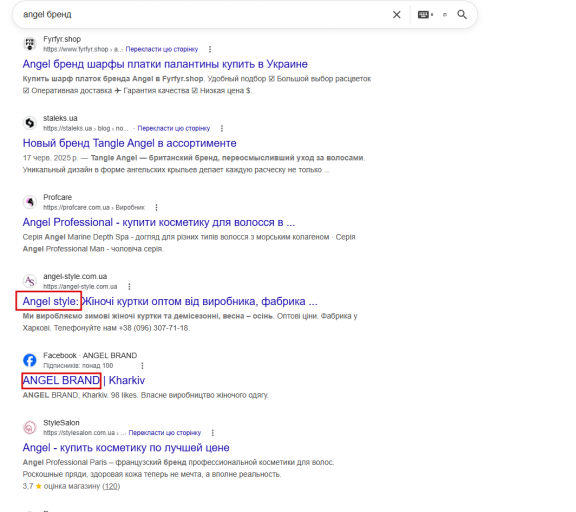The height and width of the screenshot is (512, 576).
Task: Click 'Підписників: понад 100' text
Action: click(78, 365)
